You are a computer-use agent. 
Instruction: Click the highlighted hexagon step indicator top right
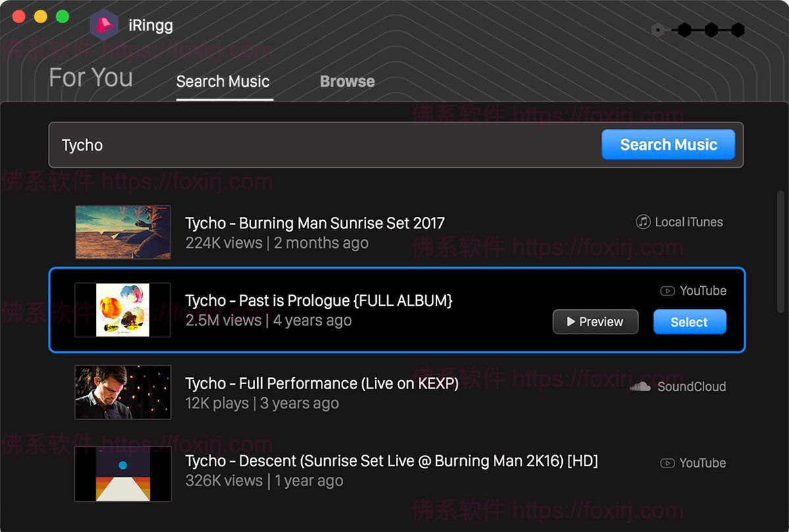tap(657, 30)
